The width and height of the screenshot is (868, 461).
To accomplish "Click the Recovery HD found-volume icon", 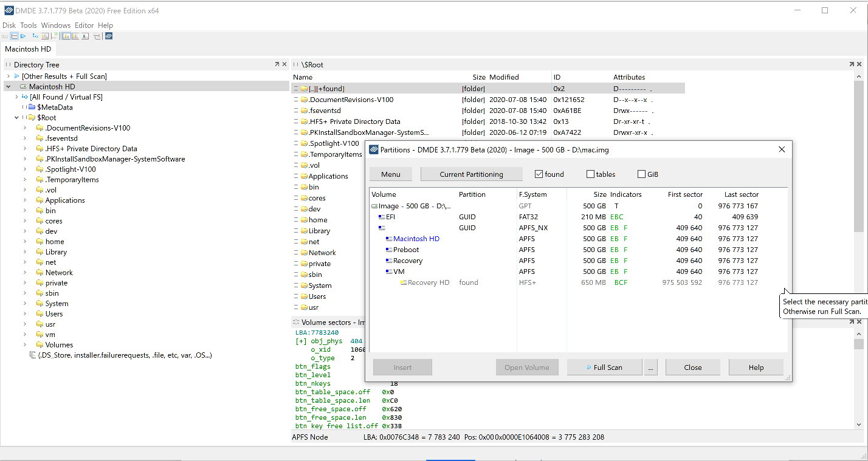I will pyautogui.click(x=403, y=282).
